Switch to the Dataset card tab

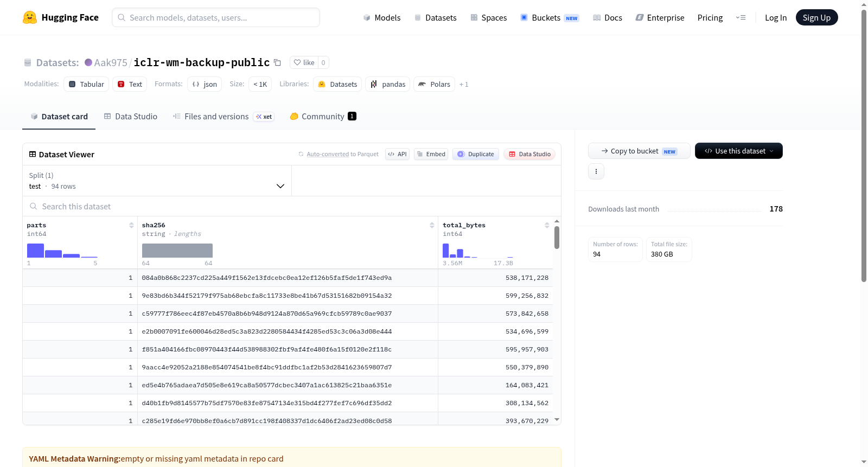tap(59, 116)
